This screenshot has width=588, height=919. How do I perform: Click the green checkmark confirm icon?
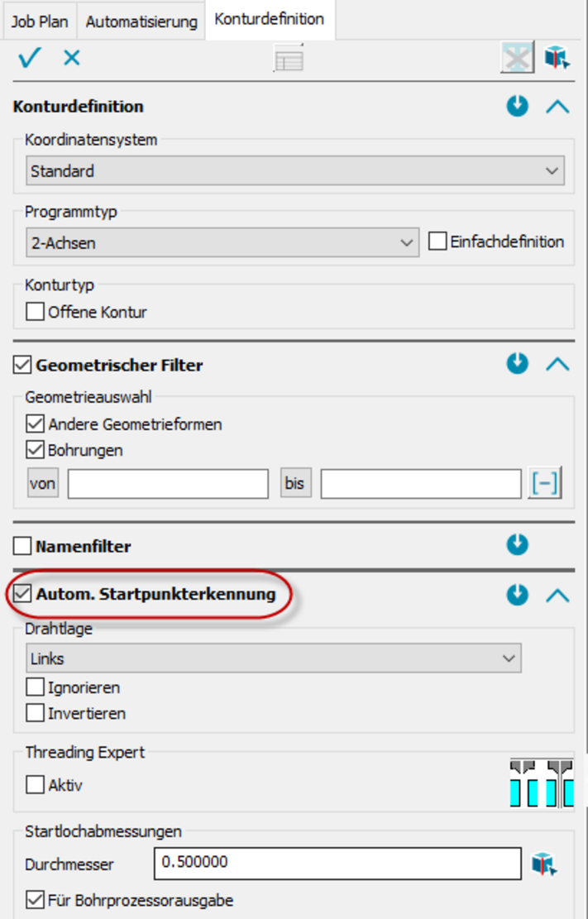29,58
